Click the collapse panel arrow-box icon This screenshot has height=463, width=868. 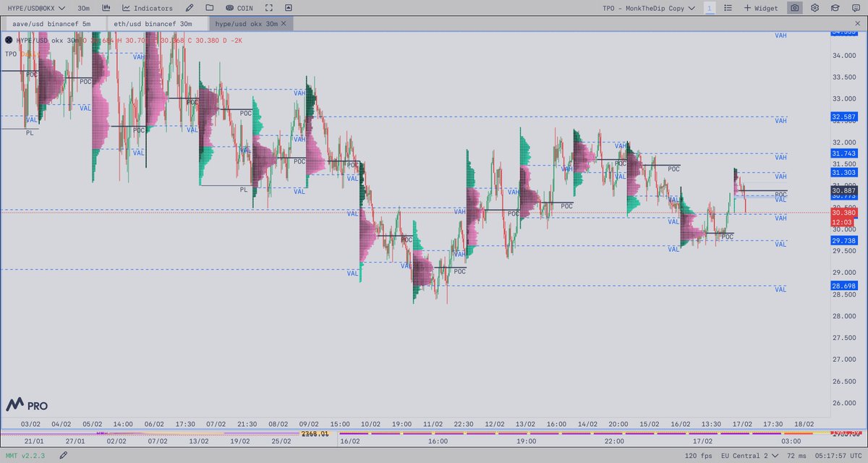289,8
